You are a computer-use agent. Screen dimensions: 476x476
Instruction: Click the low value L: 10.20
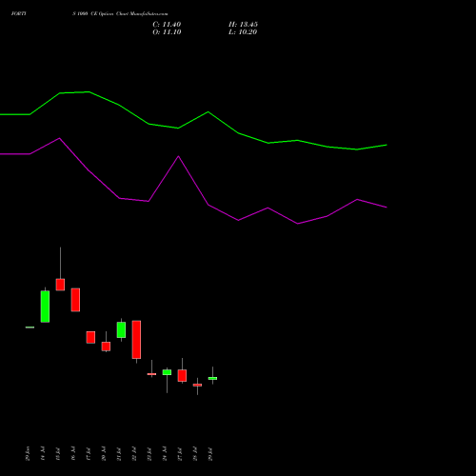(x=243, y=32)
